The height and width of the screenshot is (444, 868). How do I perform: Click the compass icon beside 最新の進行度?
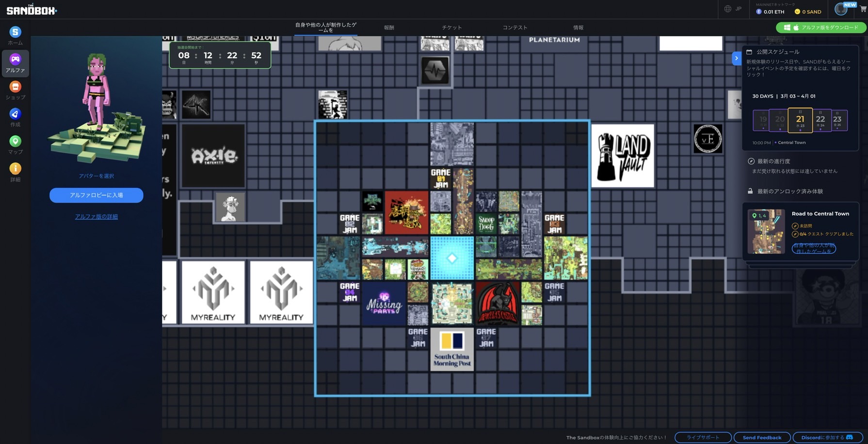tap(751, 161)
